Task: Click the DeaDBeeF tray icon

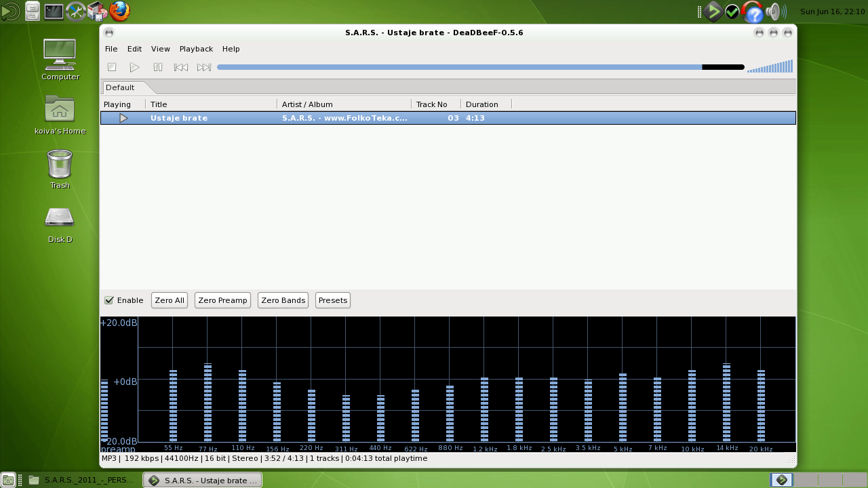Action: pos(713,12)
